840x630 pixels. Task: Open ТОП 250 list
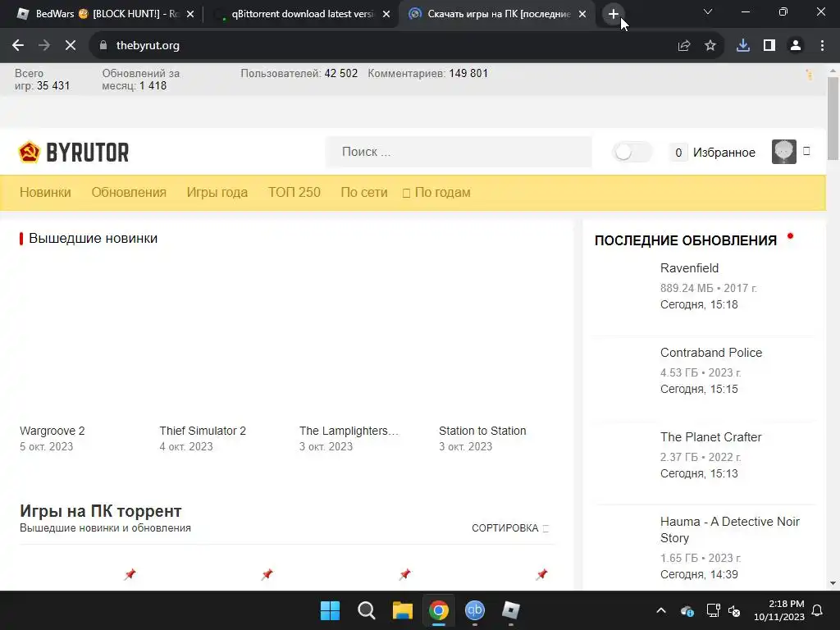(294, 192)
